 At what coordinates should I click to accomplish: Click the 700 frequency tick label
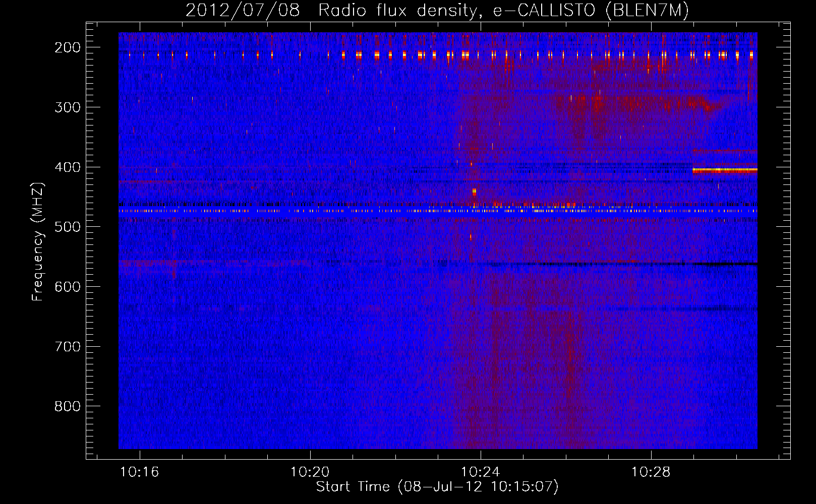[68, 347]
